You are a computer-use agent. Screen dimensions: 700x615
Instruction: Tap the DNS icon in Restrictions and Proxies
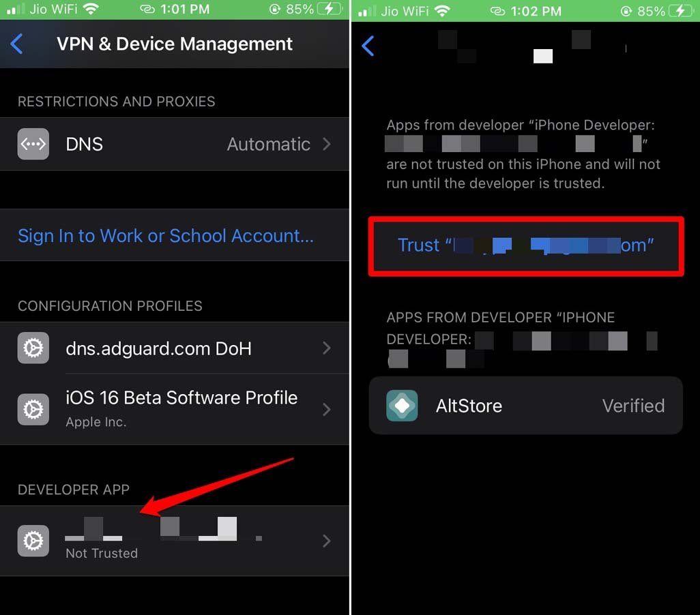click(33, 144)
